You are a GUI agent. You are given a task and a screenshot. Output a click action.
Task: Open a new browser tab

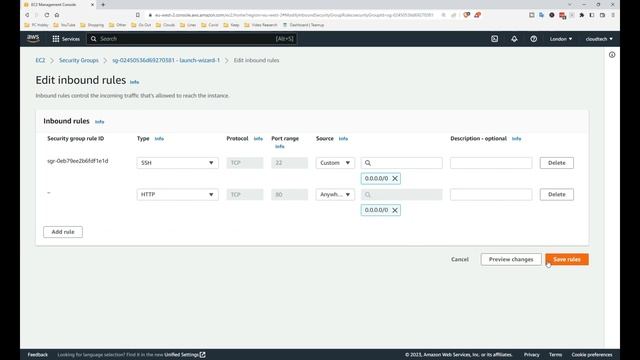[103, 4]
